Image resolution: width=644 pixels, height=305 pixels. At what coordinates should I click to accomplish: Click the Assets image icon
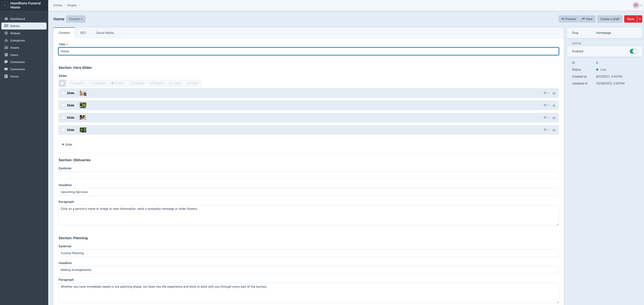[6, 47]
